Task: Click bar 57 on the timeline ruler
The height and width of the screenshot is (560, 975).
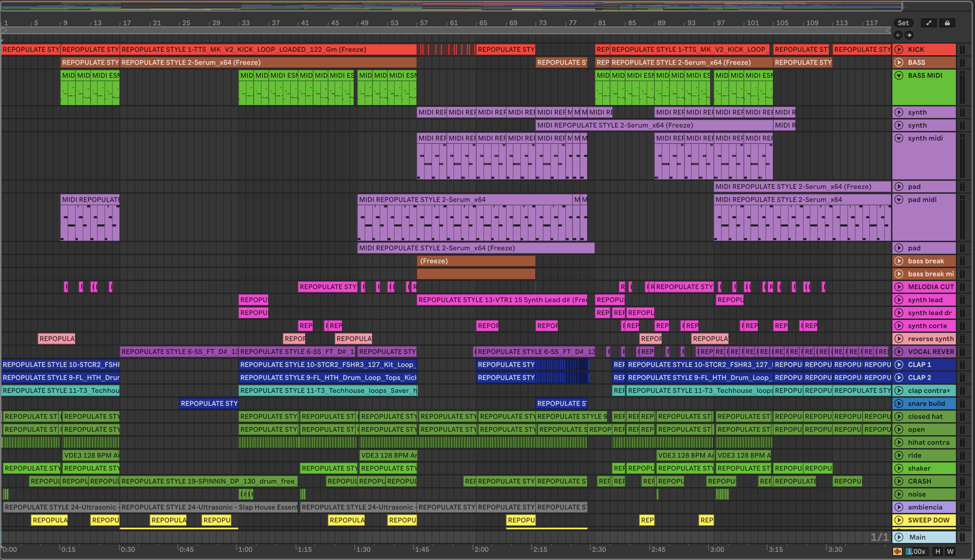Action: pos(423,23)
